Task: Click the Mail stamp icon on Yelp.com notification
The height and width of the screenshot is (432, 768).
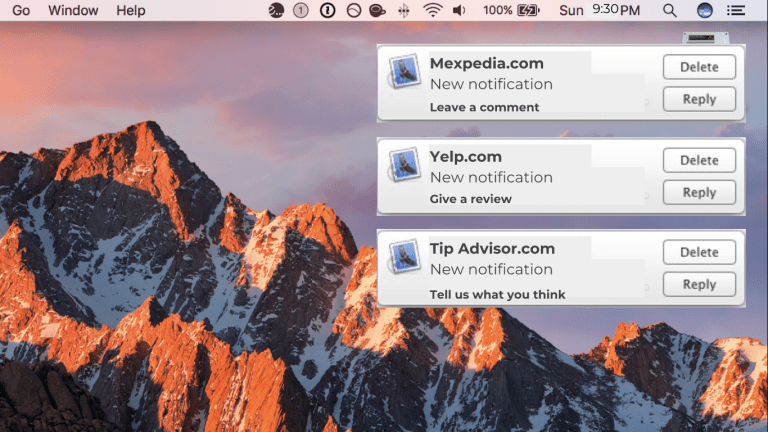Action: click(x=405, y=165)
